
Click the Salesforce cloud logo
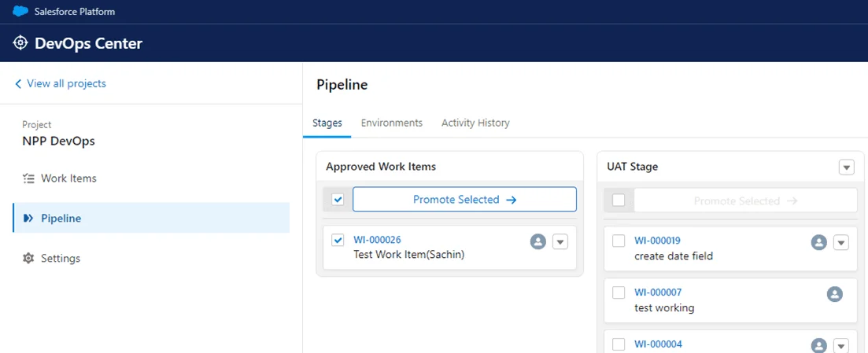(20, 11)
